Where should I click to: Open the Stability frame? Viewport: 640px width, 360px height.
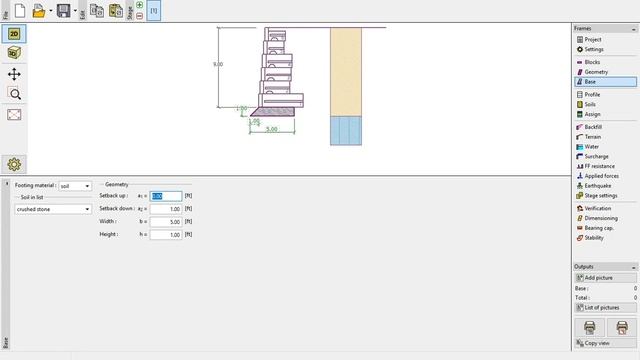coord(605,238)
